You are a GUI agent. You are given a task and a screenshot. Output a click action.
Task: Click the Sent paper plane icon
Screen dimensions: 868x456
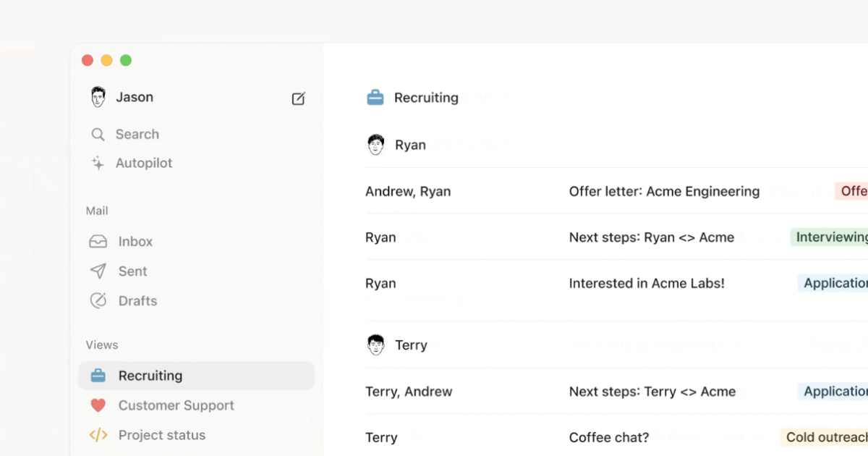(x=97, y=271)
